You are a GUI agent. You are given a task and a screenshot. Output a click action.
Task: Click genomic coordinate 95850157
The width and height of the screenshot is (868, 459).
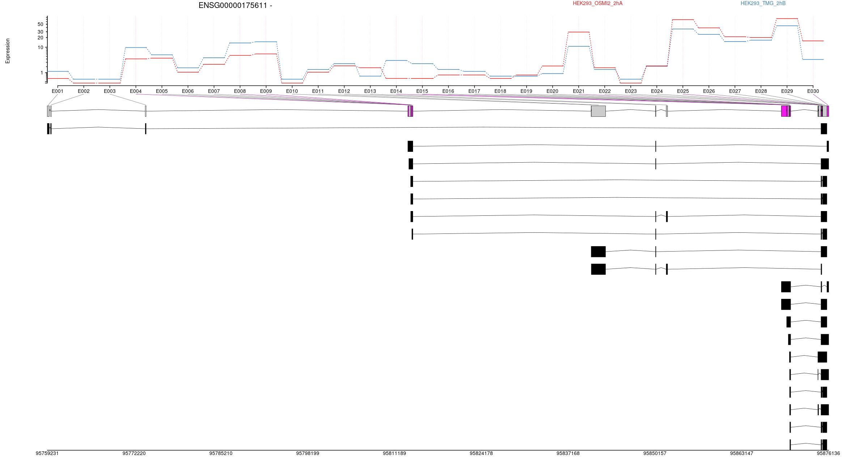(655, 453)
